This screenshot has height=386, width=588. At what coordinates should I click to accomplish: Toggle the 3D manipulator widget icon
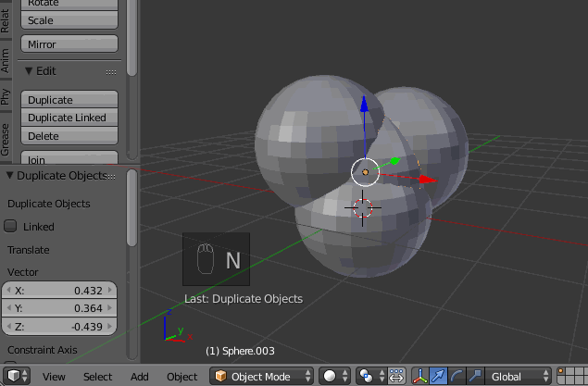coord(420,376)
